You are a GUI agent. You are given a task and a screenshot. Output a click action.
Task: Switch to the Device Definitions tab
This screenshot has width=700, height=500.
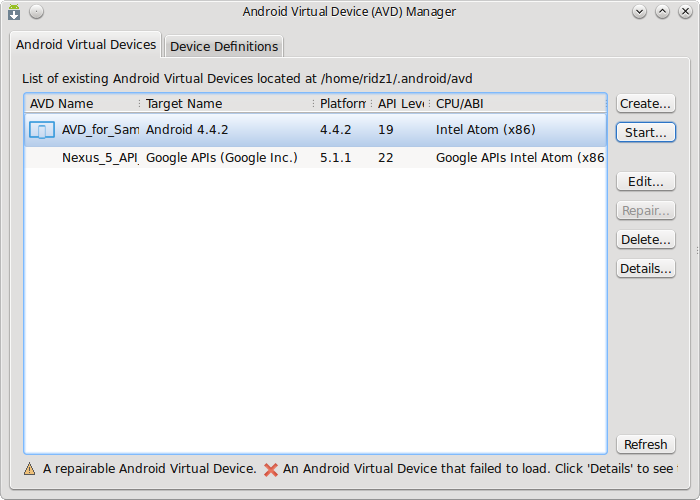(x=224, y=46)
